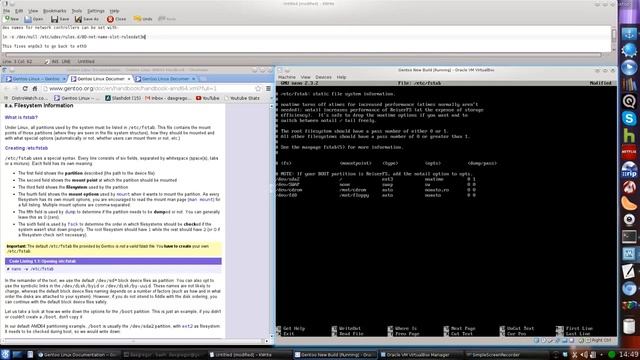640x360 pixels.
Task: Click the Save icon in KWrite toolbar
Action: coord(55,19)
